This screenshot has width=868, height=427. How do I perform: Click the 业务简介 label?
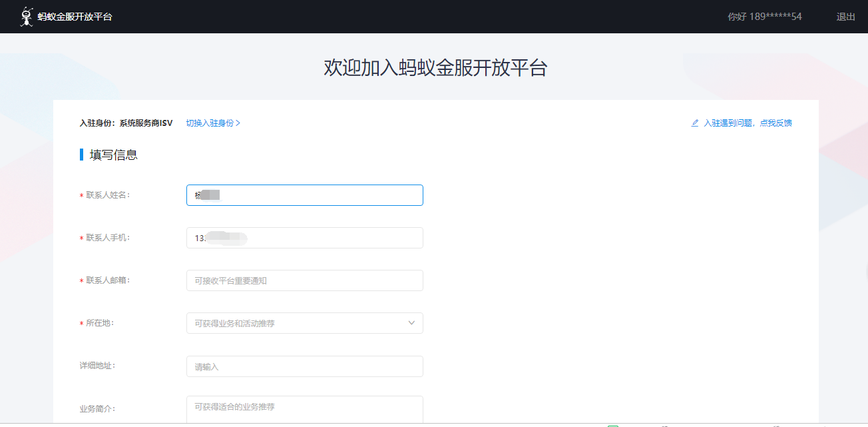click(x=97, y=408)
